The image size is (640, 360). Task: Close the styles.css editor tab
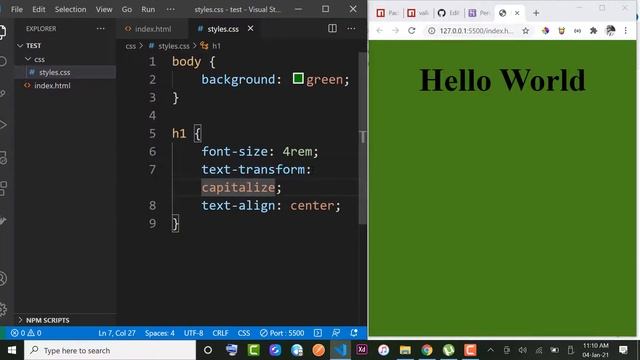pos(250,29)
